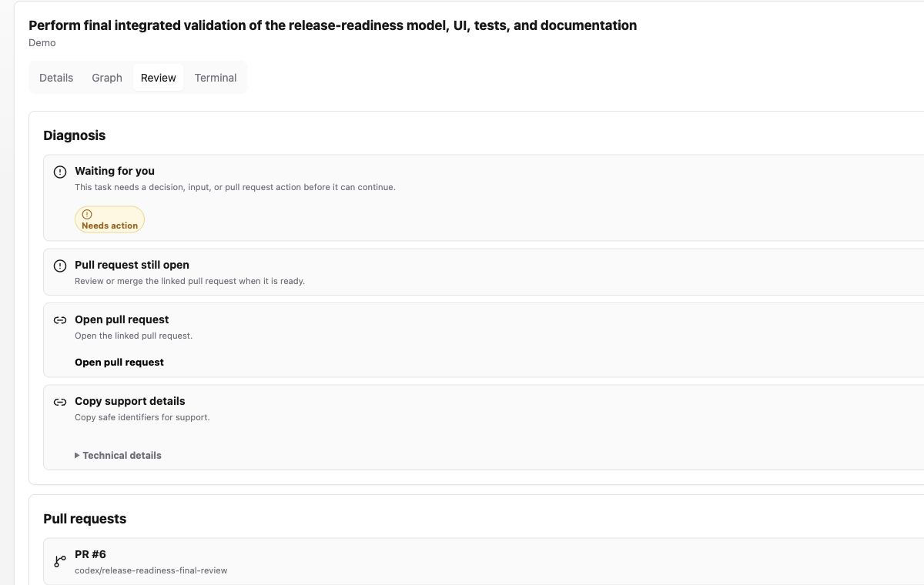Viewport: 924px width, 585px height.
Task: Click the text Open the linked pull request.
Action: click(x=133, y=336)
